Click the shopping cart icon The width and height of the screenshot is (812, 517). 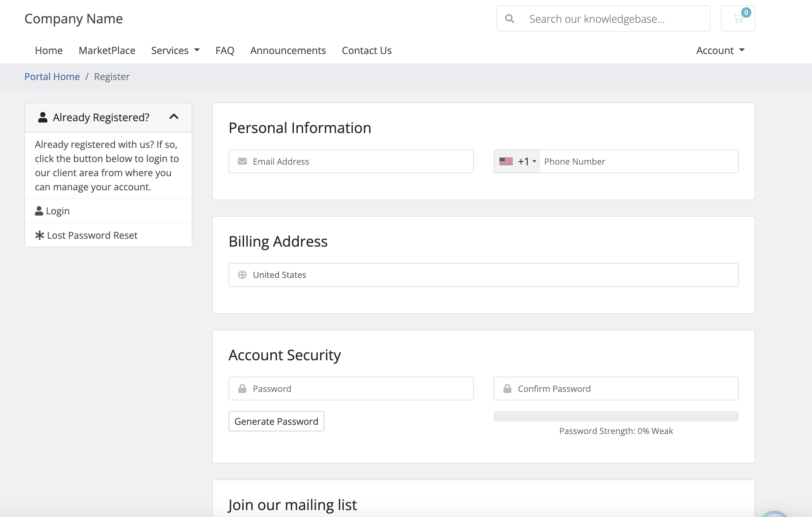(x=738, y=18)
